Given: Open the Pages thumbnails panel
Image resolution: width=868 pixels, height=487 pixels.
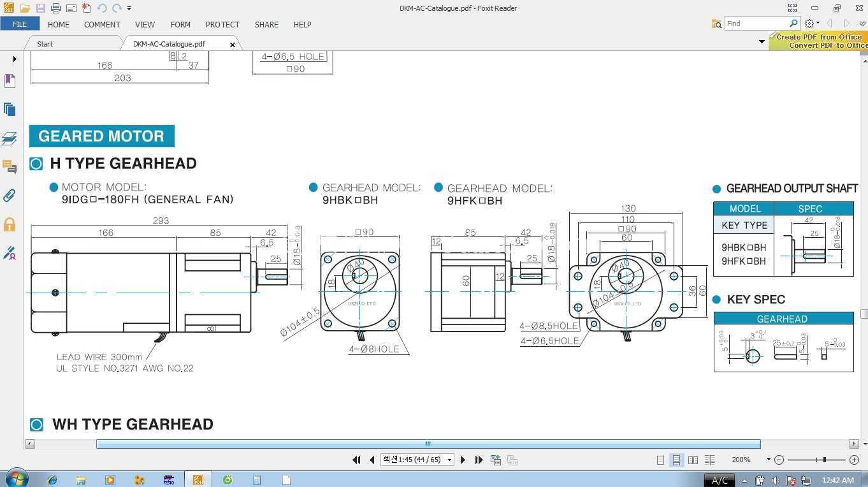Looking at the screenshot, I should [x=10, y=109].
